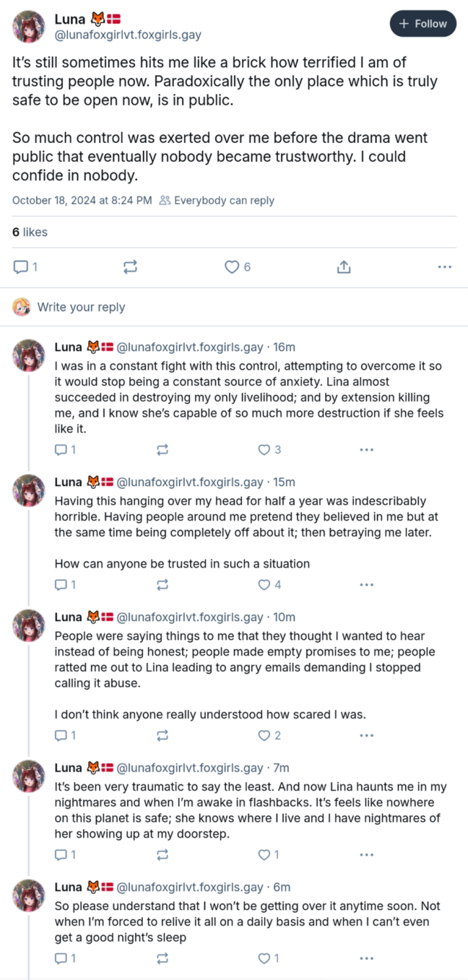Open Everybody can reply settings
This screenshot has height=980, width=468.
point(218,200)
